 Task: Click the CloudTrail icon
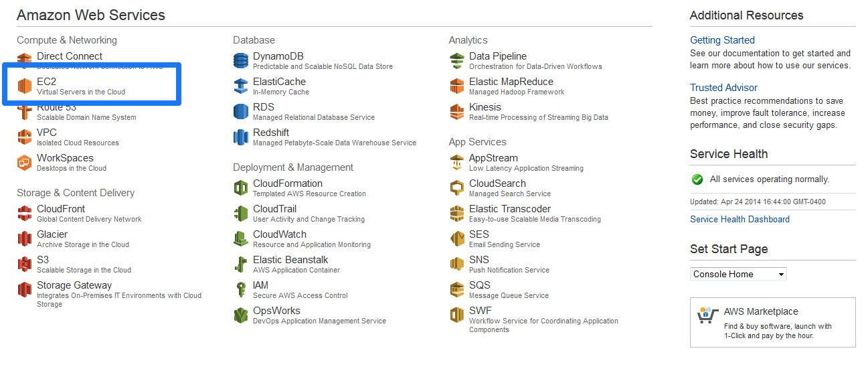click(241, 214)
